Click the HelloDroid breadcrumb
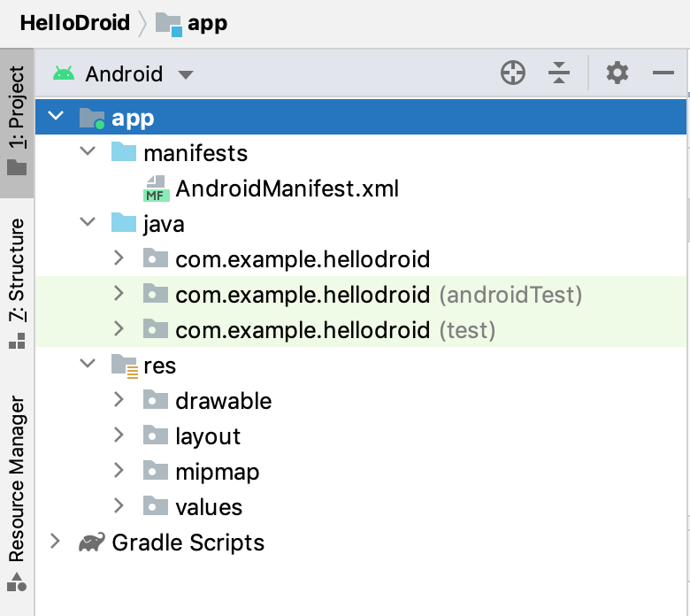Viewport: 690px width, 616px height. pyautogui.click(x=75, y=23)
